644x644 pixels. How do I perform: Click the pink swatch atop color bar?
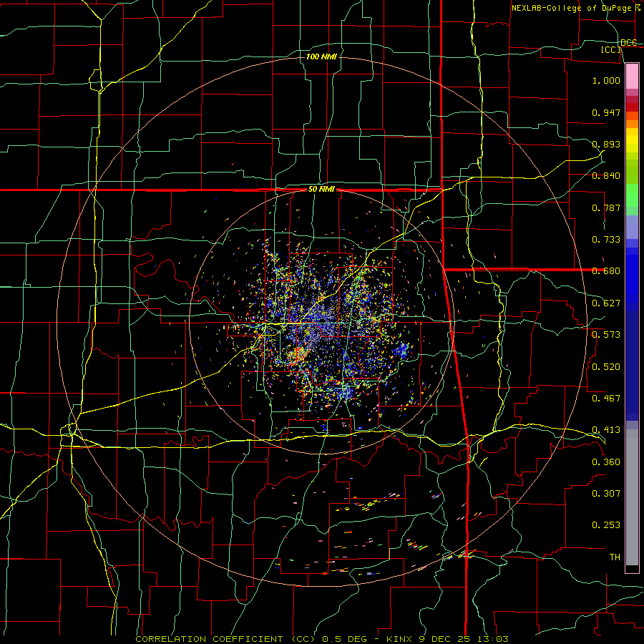(632, 76)
